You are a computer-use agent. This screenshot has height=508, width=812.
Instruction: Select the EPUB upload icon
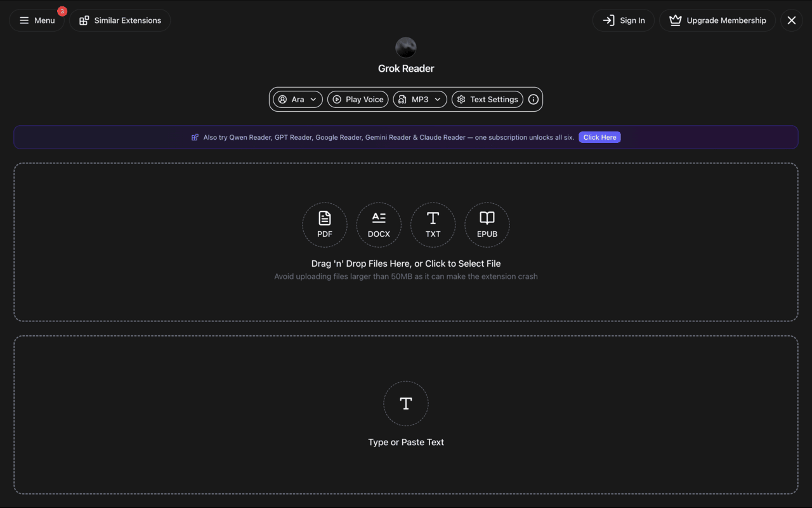click(x=487, y=225)
